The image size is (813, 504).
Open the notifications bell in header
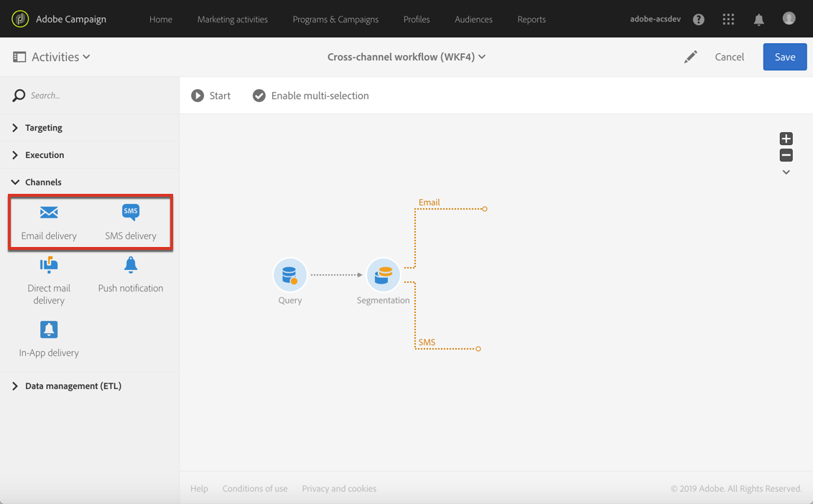[x=758, y=19]
